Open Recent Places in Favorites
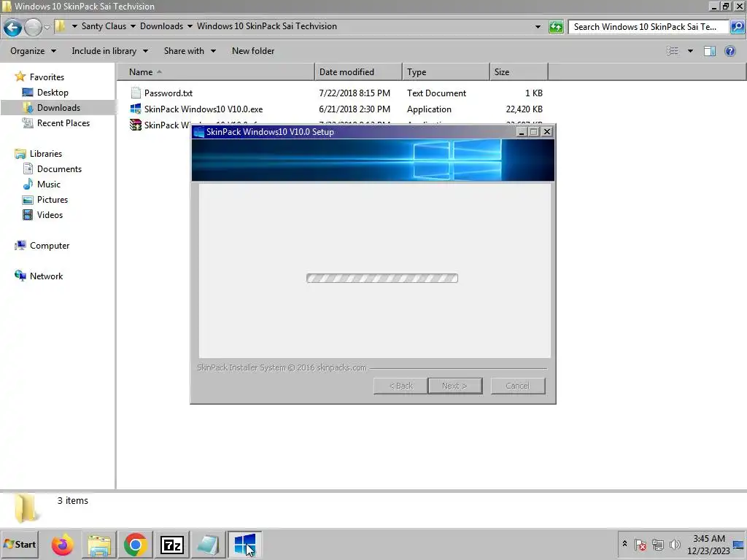The image size is (747, 560). (63, 122)
